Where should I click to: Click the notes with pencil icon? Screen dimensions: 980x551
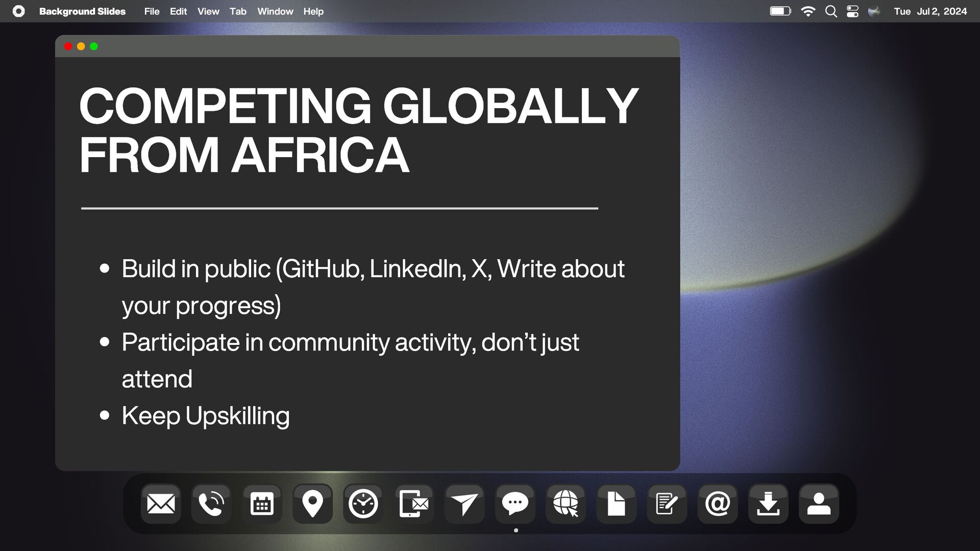667,504
